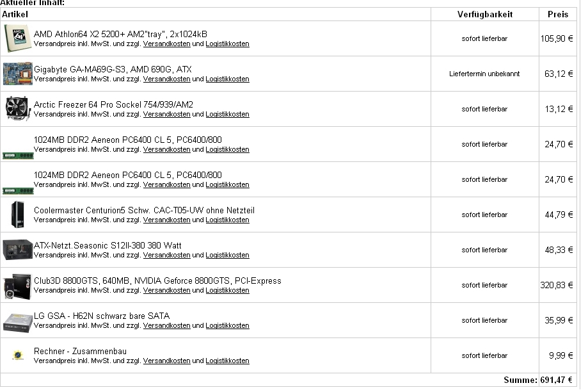
Task: Click the Rechner Zusammenbau service icon
Action: pyautogui.click(x=18, y=355)
